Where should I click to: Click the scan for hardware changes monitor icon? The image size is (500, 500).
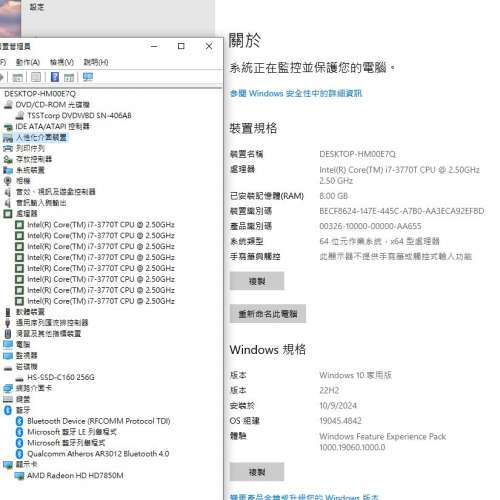(88, 77)
